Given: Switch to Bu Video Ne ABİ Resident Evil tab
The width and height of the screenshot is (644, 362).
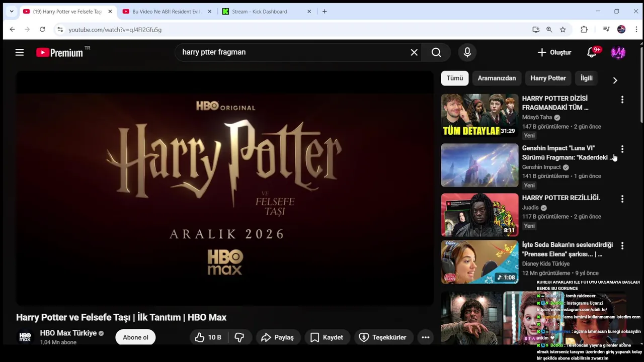Looking at the screenshot, I should click(166, 12).
